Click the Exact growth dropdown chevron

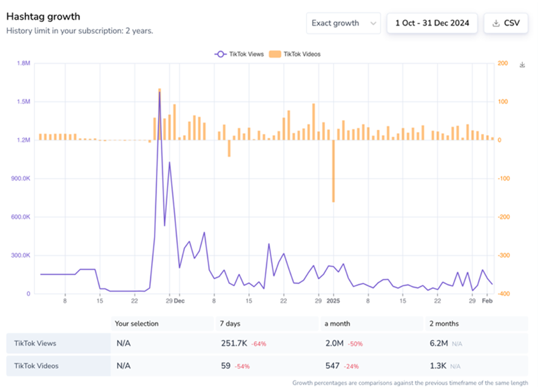pyautogui.click(x=372, y=24)
